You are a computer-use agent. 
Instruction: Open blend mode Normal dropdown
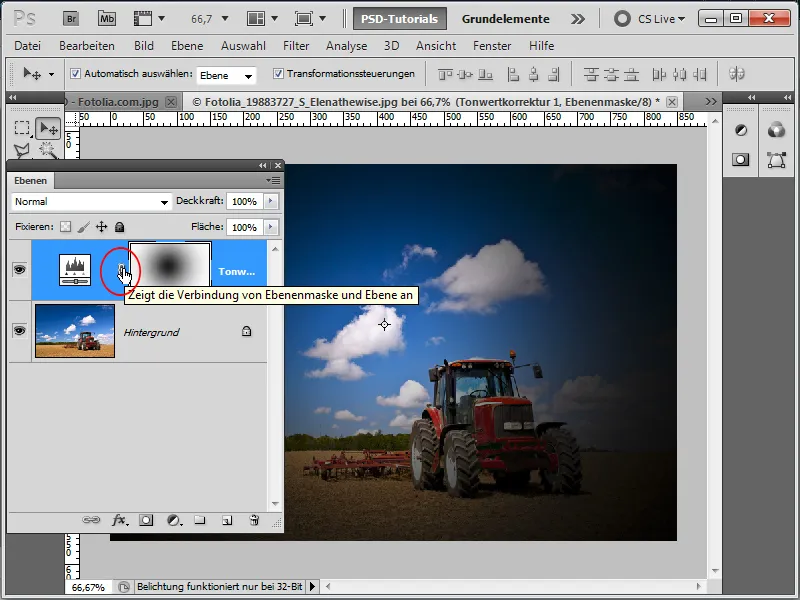[x=91, y=202]
